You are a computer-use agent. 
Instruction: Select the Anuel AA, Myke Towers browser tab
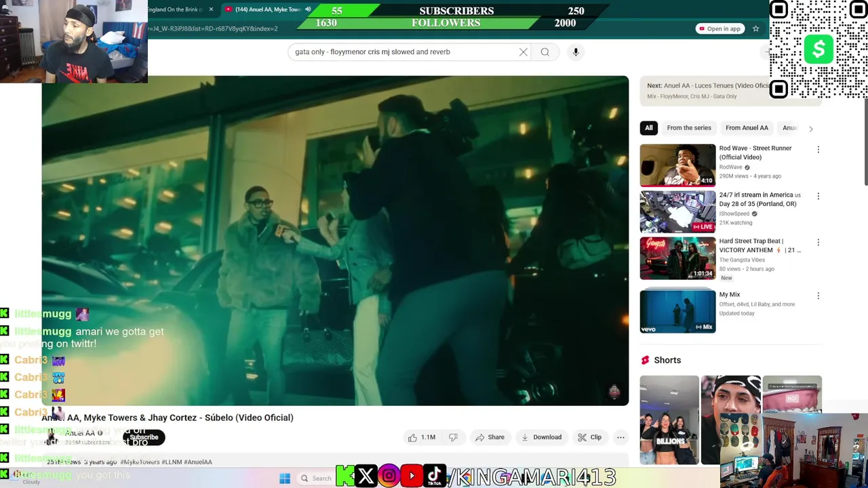click(x=267, y=9)
